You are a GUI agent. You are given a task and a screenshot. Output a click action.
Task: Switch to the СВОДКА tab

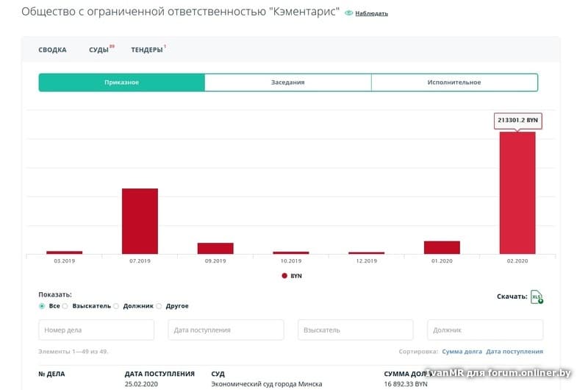click(52, 50)
